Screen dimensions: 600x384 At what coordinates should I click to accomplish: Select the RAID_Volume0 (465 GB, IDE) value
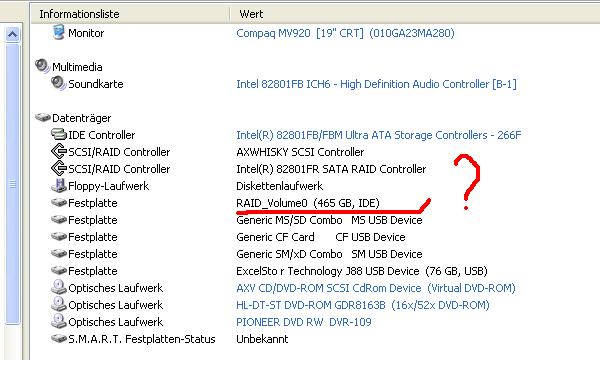[308, 203]
